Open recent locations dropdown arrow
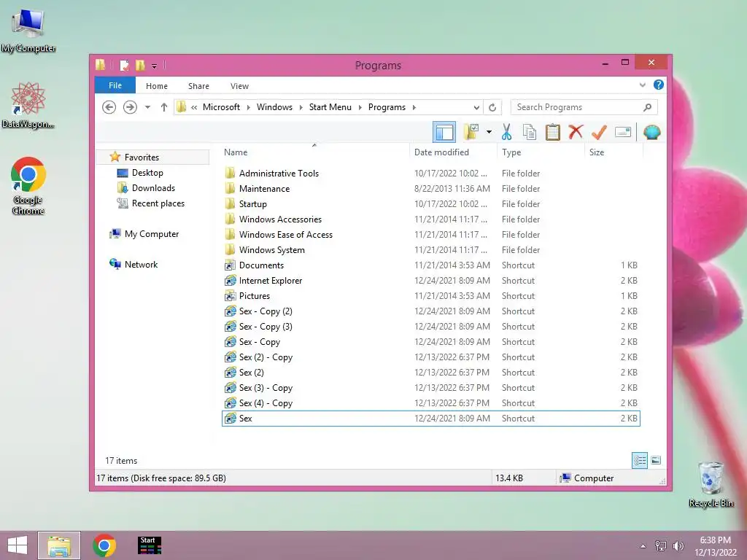Viewport: 747px width, 560px height. (147, 107)
